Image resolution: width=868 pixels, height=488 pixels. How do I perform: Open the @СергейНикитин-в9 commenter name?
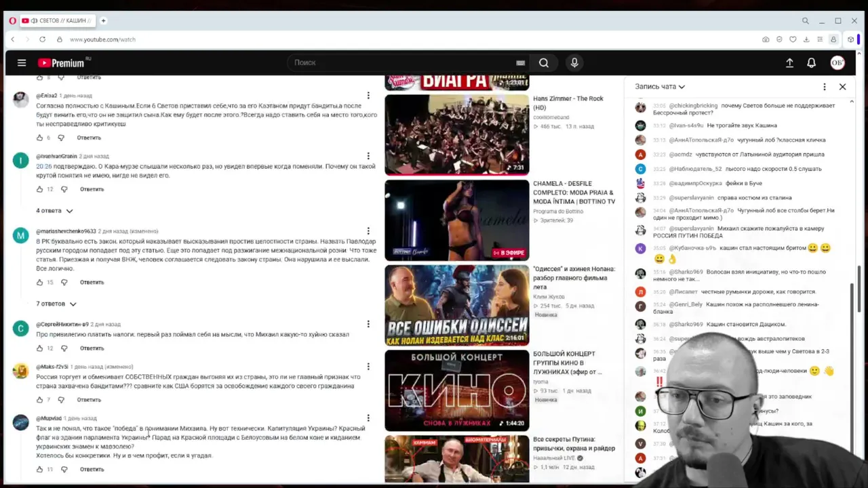click(x=62, y=325)
